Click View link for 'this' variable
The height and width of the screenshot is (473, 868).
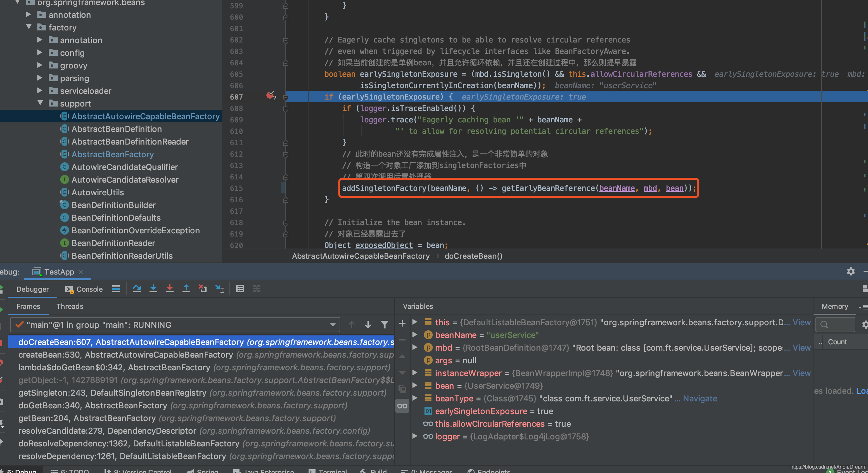pyautogui.click(x=801, y=322)
